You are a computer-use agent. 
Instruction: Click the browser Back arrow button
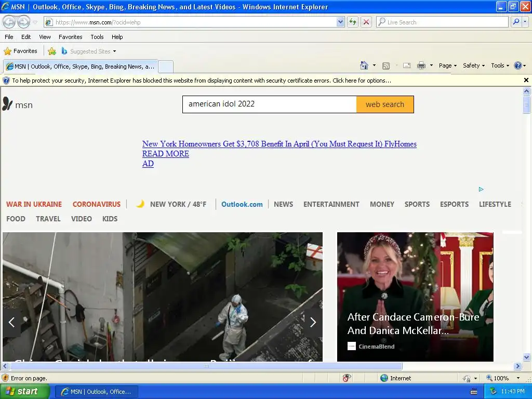pyautogui.click(x=9, y=22)
